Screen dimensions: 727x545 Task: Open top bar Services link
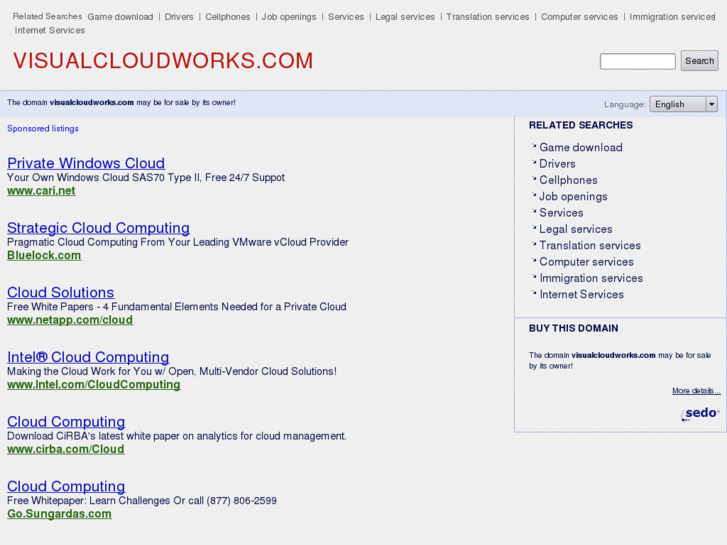click(x=346, y=17)
